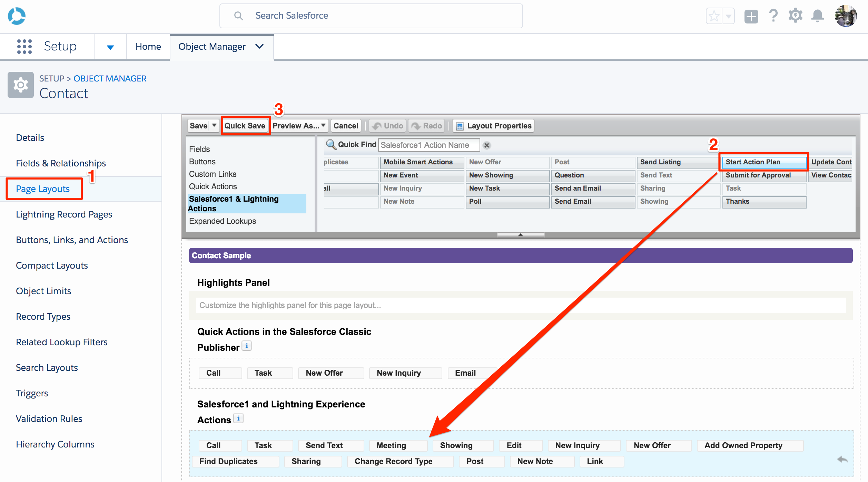The height and width of the screenshot is (482, 868).
Task: Select Add Owned Property action
Action: pyautogui.click(x=750, y=445)
